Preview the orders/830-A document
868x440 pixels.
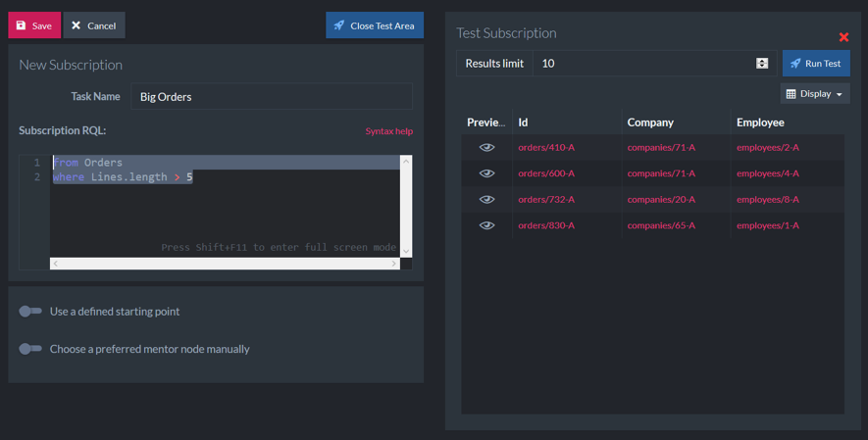point(486,225)
